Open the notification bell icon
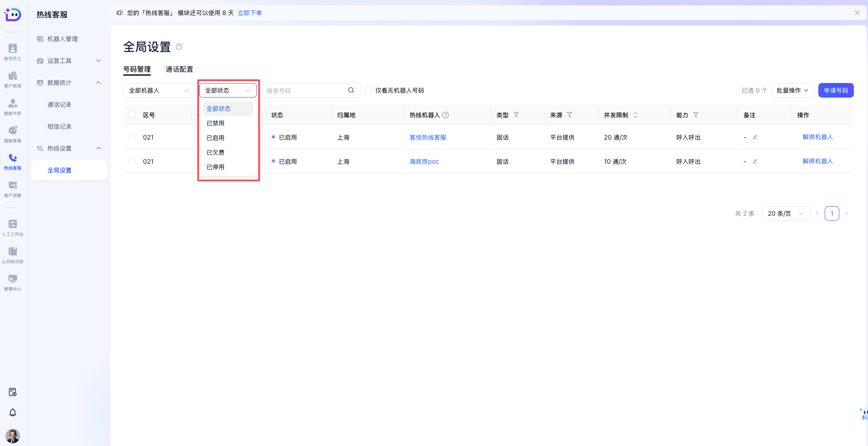Viewport: 868px width, 446px height. click(13, 412)
